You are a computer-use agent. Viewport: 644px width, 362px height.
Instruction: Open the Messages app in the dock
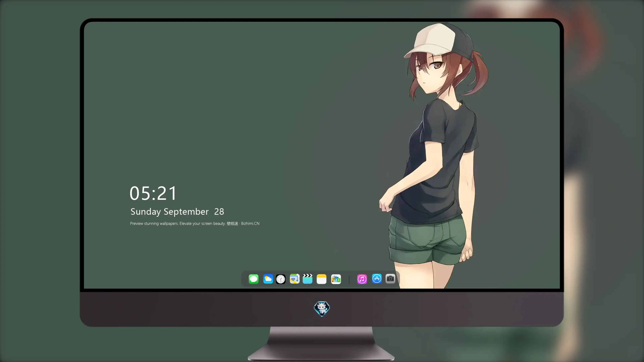[x=254, y=279]
